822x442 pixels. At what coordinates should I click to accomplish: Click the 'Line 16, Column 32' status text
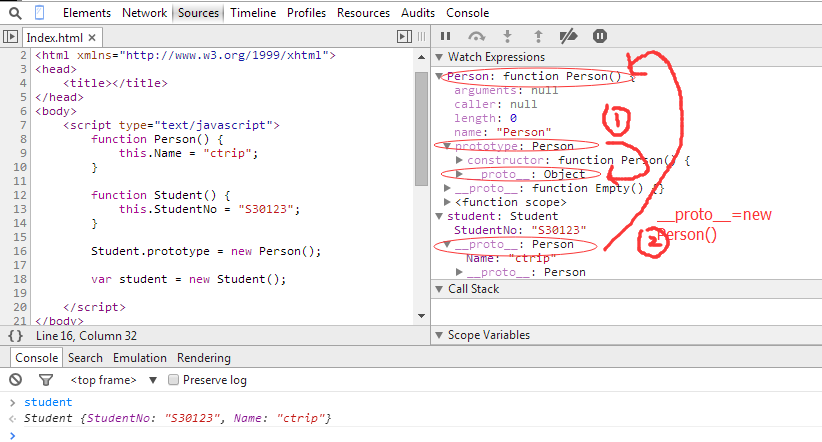[86, 336]
